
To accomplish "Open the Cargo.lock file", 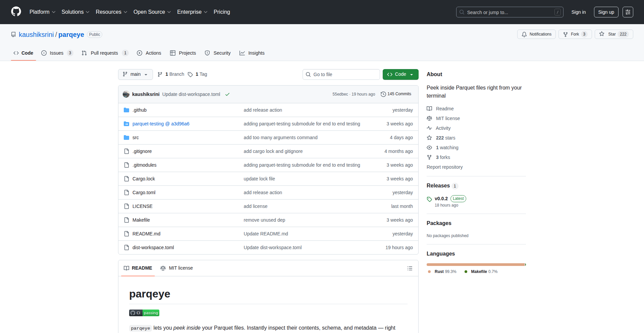I will tap(144, 178).
